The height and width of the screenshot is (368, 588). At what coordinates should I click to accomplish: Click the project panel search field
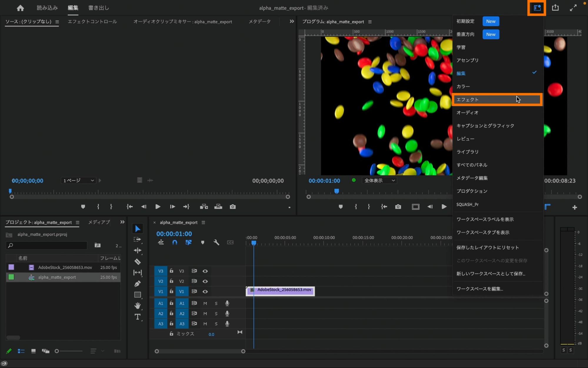(x=47, y=245)
